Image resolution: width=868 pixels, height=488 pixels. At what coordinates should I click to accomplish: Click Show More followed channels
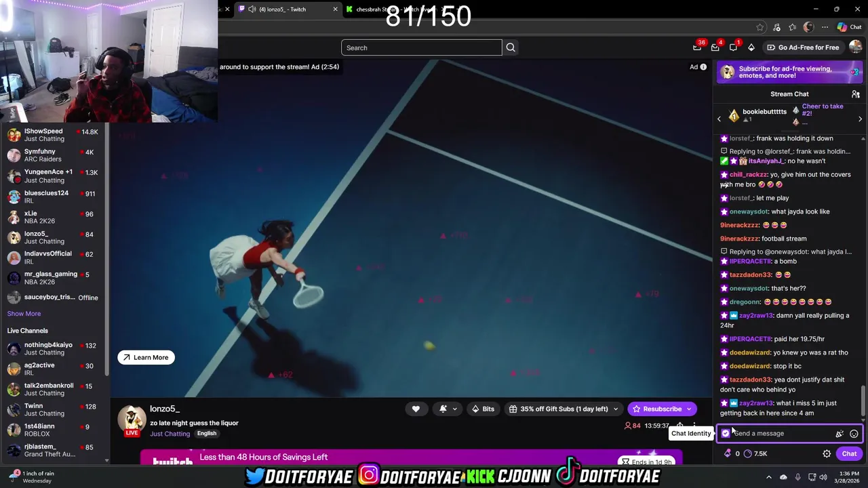pos(24,314)
